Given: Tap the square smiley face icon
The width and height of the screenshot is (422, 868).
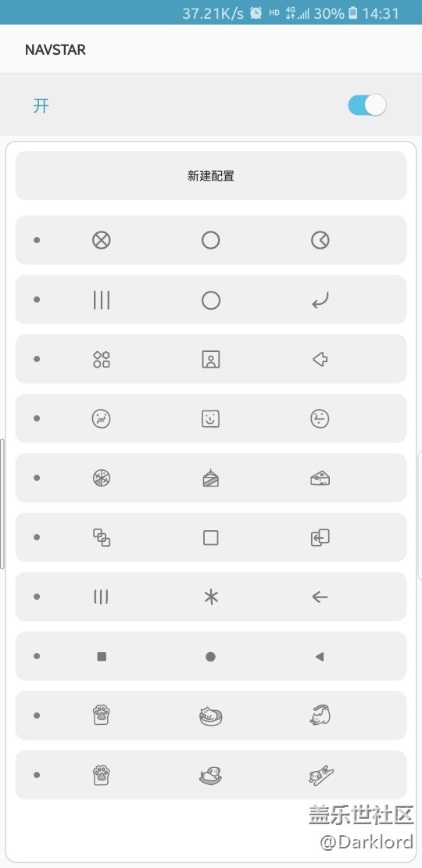Looking at the screenshot, I should click(x=211, y=418).
